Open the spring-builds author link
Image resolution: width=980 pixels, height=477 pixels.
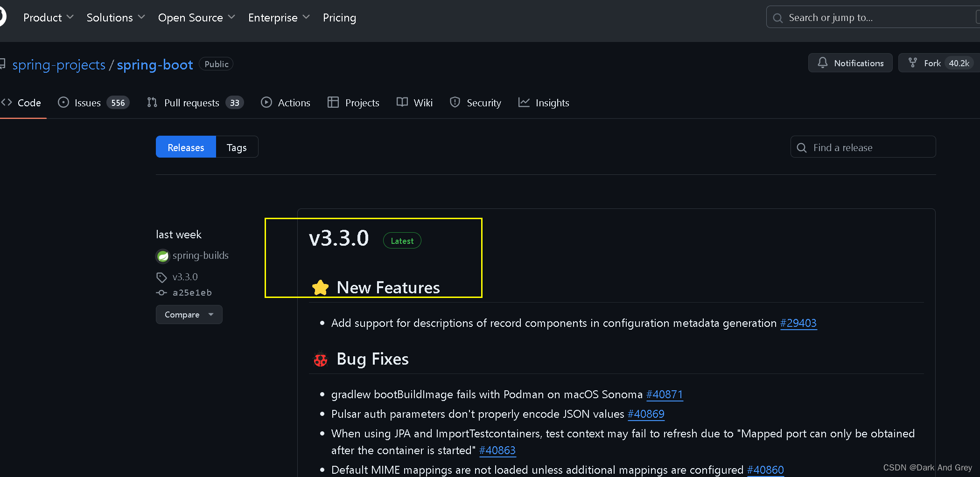point(201,256)
